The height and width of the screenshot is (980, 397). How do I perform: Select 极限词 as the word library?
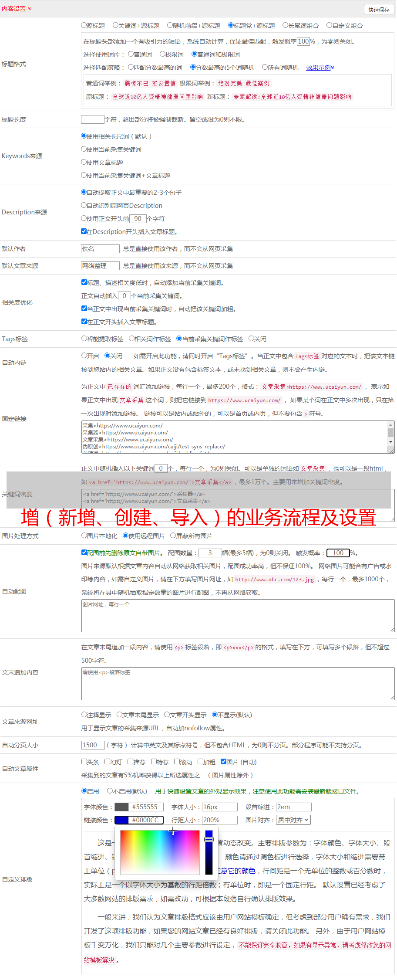[x=162, y=54]
